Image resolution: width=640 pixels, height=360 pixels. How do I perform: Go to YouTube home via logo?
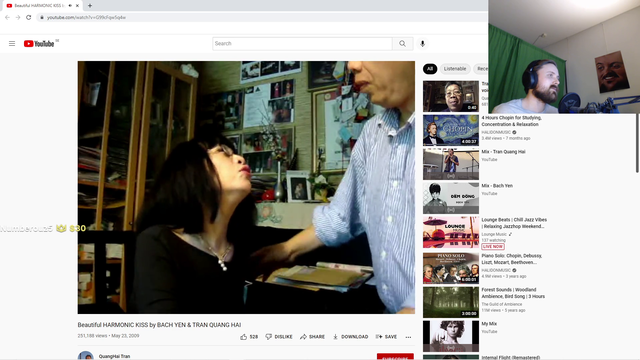(x=39, y=44)
